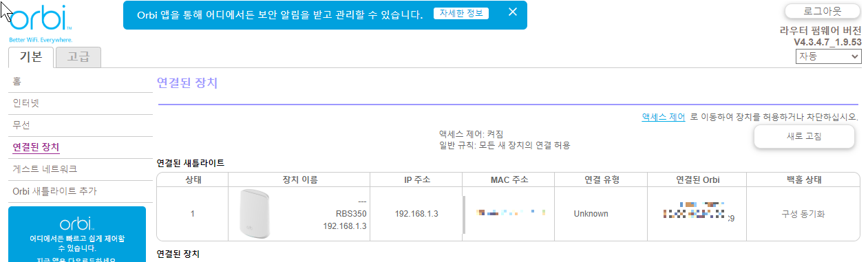This screenshot has width=868, height=262.
Task: Click the RBS350 device name
Action: [x=351, y=214]
